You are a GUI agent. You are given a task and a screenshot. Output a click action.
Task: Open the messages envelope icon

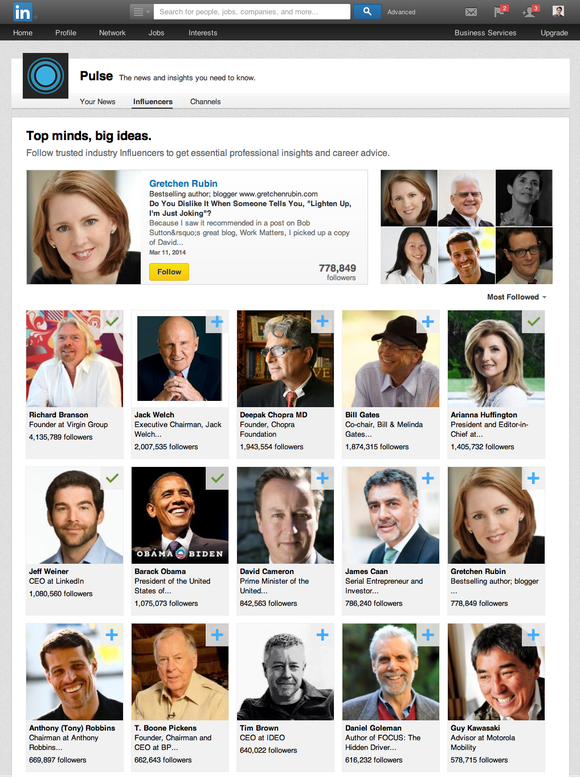point(471,12)
